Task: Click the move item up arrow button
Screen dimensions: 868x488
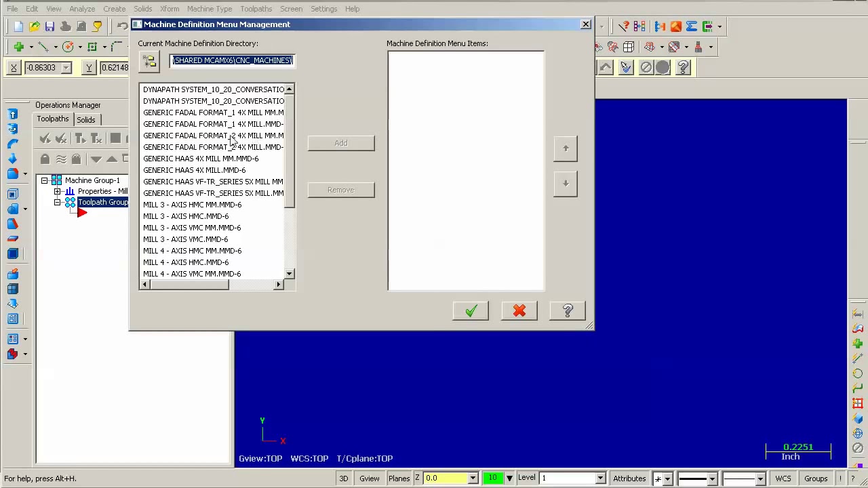Action: pos(566,148)
